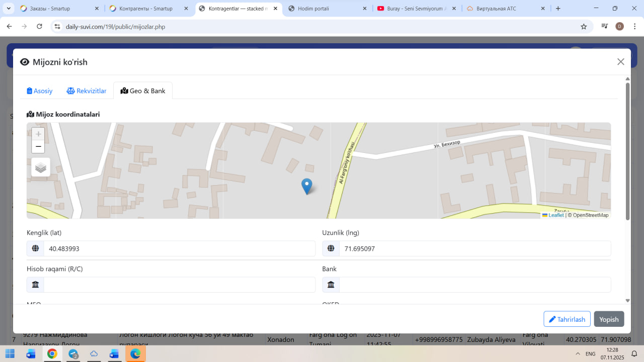Open the map layers control
The width and height of the screenshot is (644, 362).
click(41, 167)
